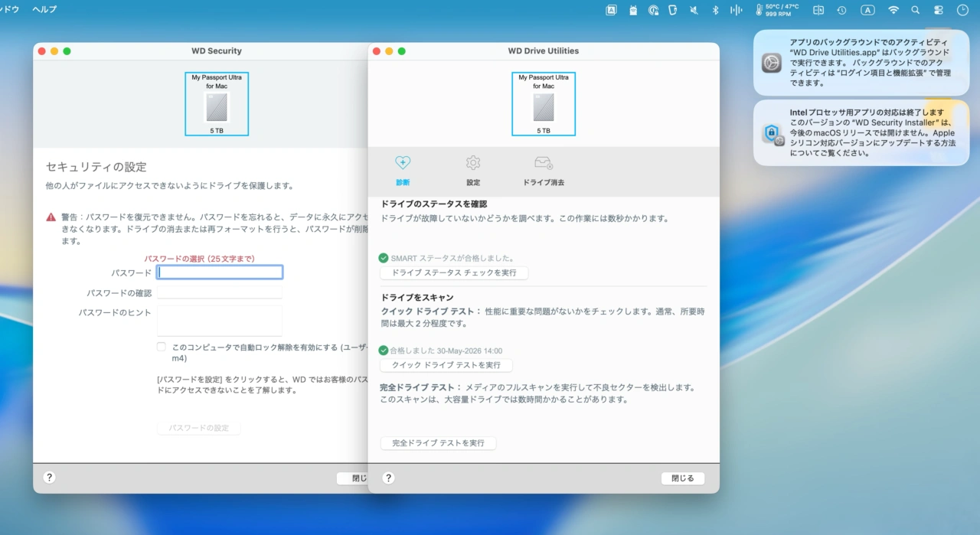
Task: Click the パスワード input field
Action: point(220,272)
